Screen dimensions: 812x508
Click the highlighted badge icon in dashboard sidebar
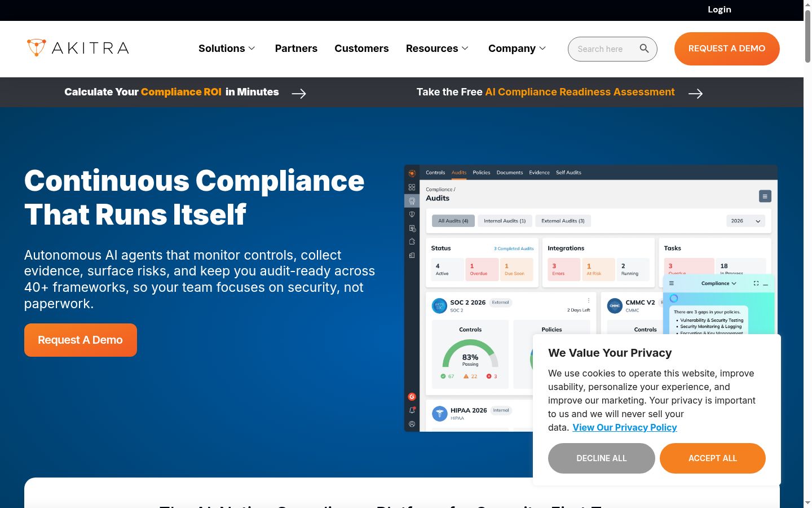[412, 201]
